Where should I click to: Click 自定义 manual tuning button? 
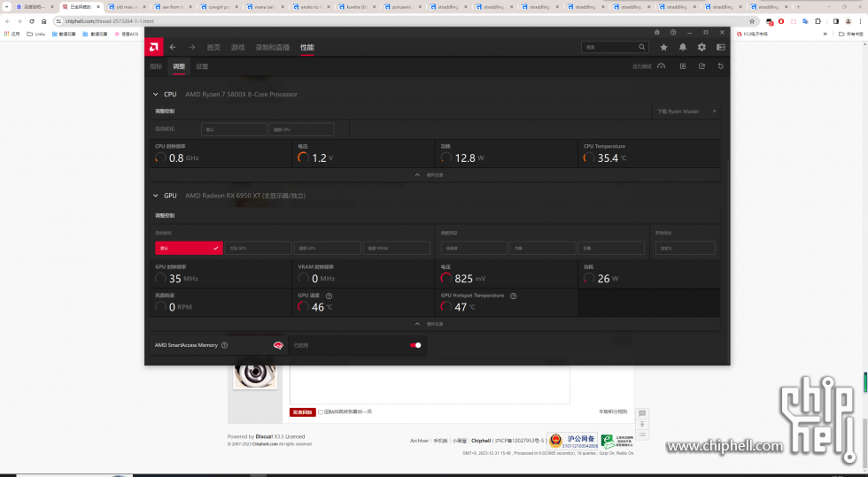(x=685, y=248)
